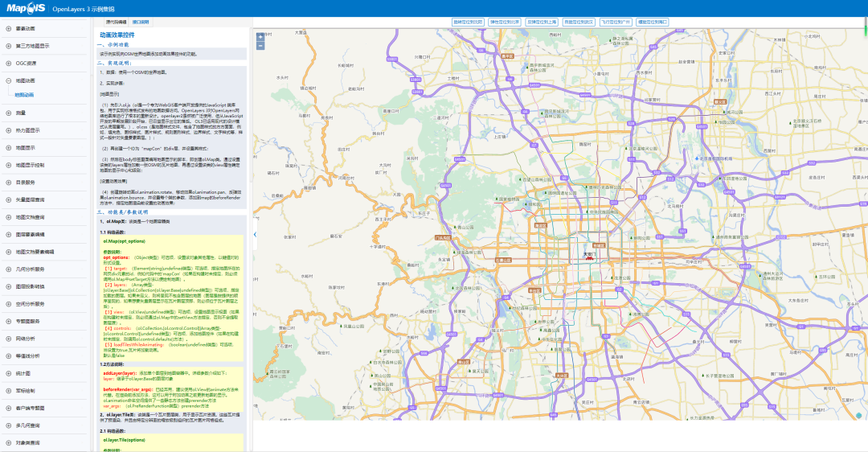
Task: Click the round blue icon at the map's bottom-right corner
Action: [x=858, y=415]
